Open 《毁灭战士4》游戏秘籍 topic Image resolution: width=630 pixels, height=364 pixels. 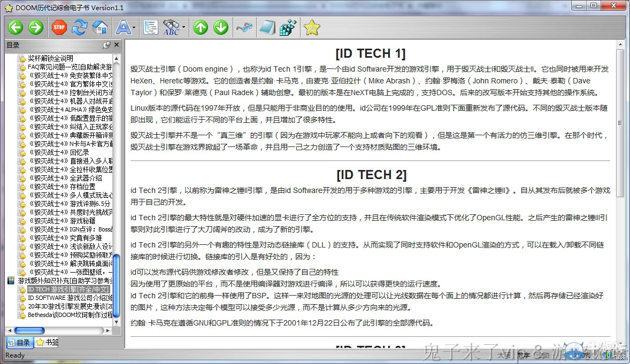(62, 221)
